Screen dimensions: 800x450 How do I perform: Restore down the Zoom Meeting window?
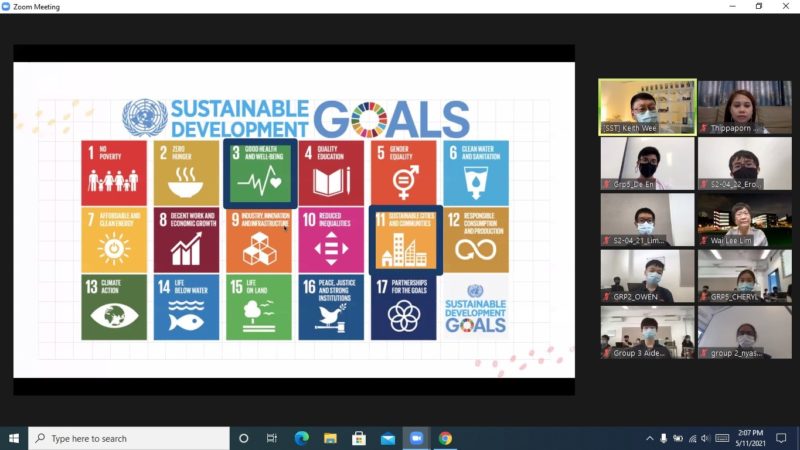pyautogui.click(x=759, y=6)
